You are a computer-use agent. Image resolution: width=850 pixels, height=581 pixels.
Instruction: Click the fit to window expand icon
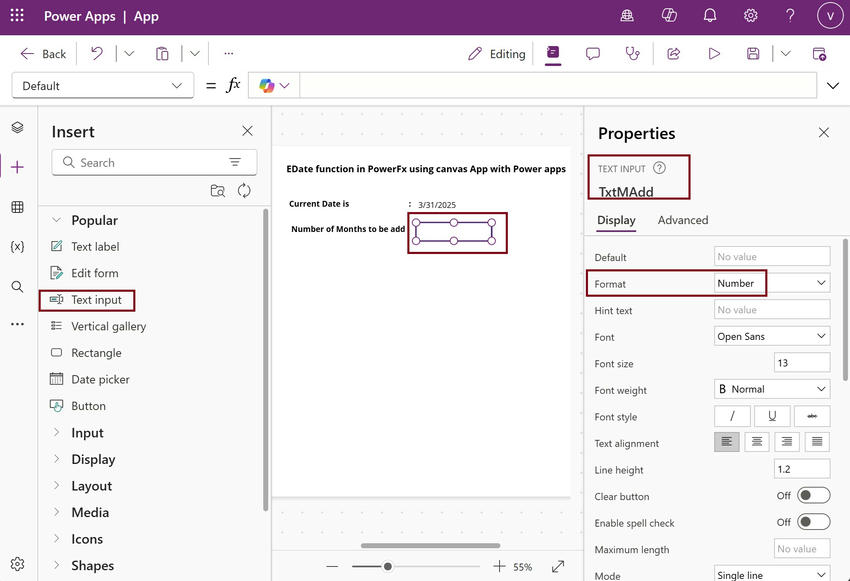pos(558,566)
